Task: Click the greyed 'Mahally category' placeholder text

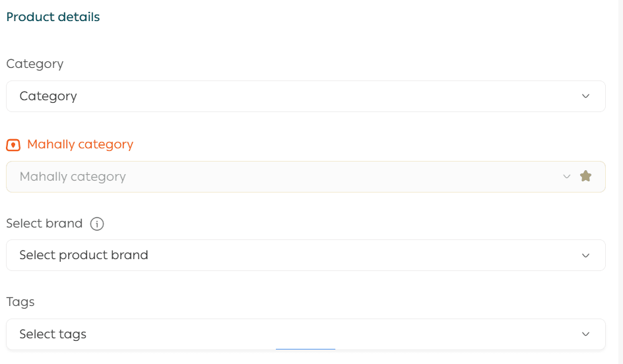Action: tap(73, 177)
